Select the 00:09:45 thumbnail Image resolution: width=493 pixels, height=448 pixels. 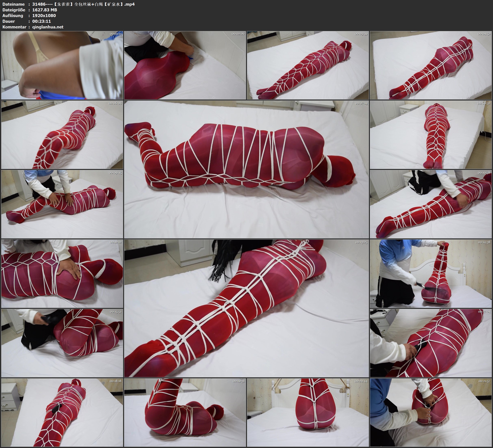pos(62,204)
